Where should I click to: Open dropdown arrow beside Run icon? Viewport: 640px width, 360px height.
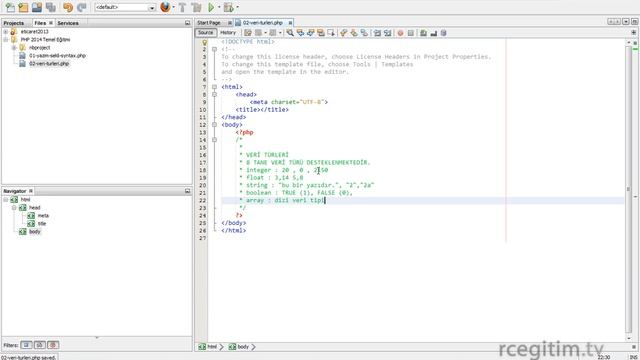tap(219, 7)
